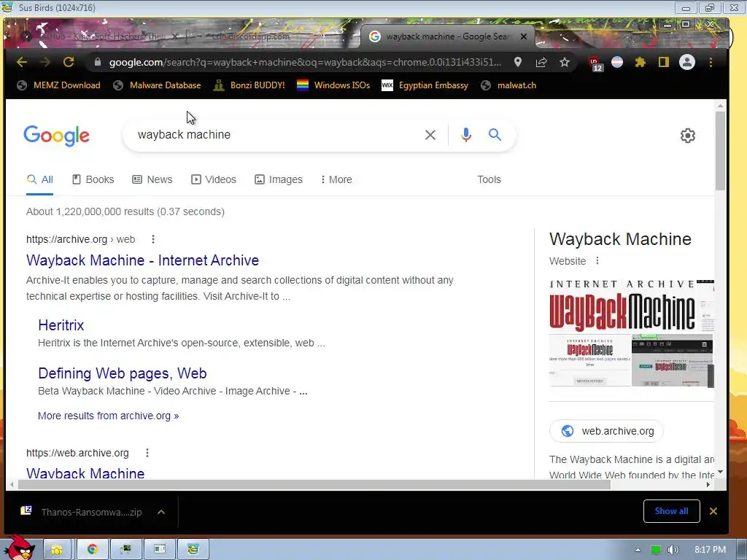747x560 pixels.
Task: Switch to Books results
Action: click(x=93, y=179)
